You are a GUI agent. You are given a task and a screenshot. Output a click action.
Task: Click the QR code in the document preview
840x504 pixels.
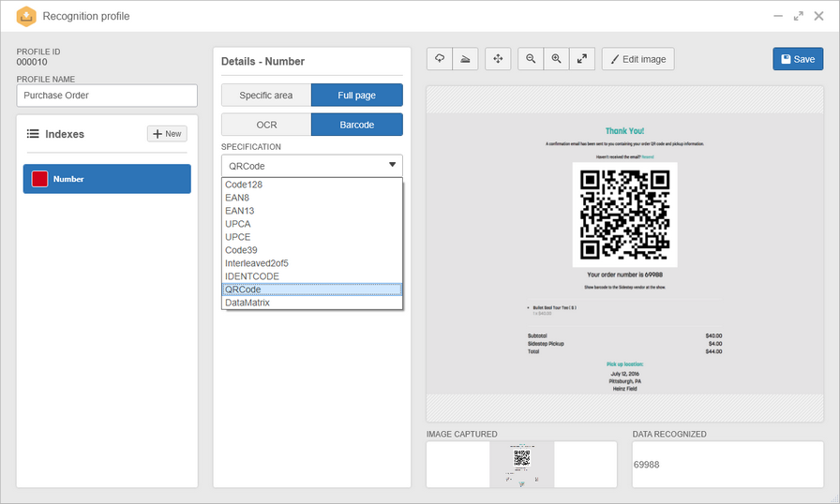(x=624, y=215)
